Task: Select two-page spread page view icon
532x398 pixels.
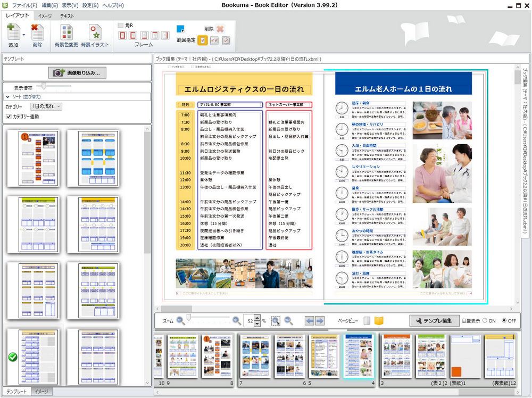Action: pos(379,320)
